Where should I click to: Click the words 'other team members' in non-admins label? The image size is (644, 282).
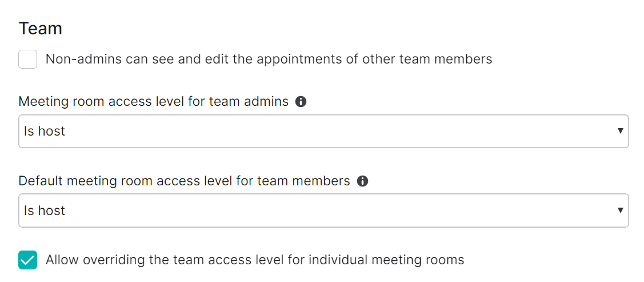click(427, 59)
